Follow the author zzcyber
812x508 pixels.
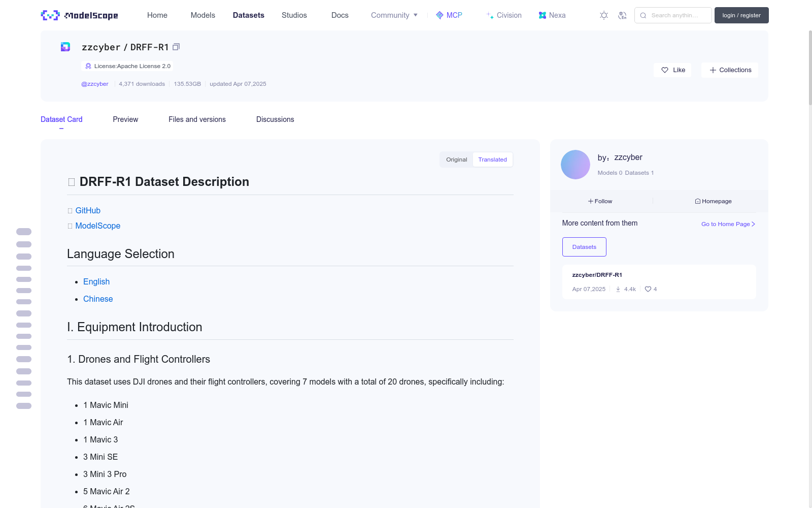pos(600,201)
